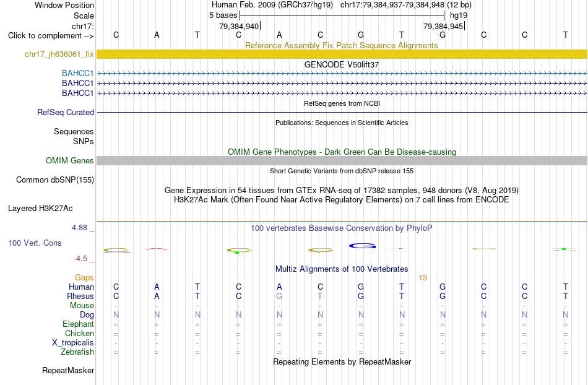588x385 pixels.
Task: Select the Sequences track label
Action: [74, 132]
